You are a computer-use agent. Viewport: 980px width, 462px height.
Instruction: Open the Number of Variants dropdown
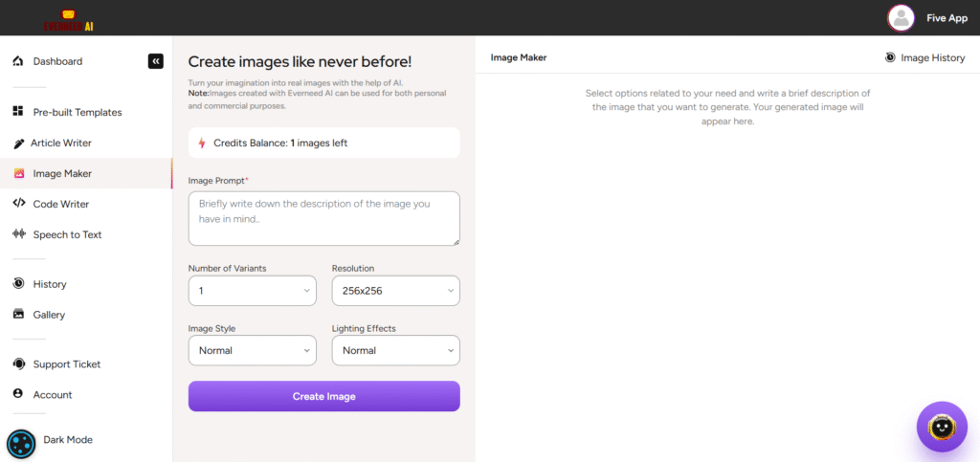[253, 291]
